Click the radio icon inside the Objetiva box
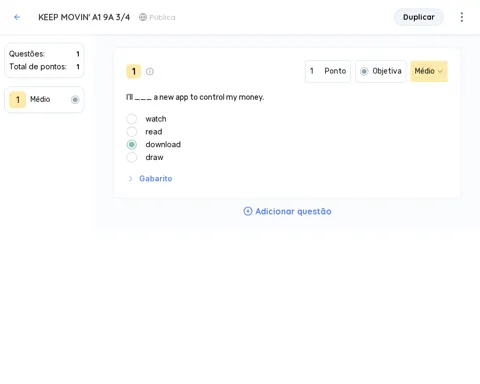The width and height of the screenshot is (480, 384). pyautogui.click(x=364, y=71)
